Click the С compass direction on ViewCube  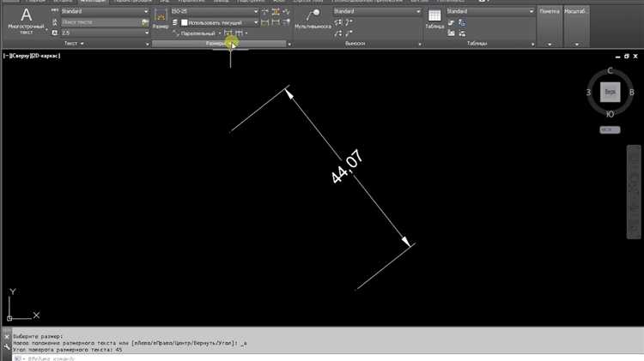(x=610, y=70)
